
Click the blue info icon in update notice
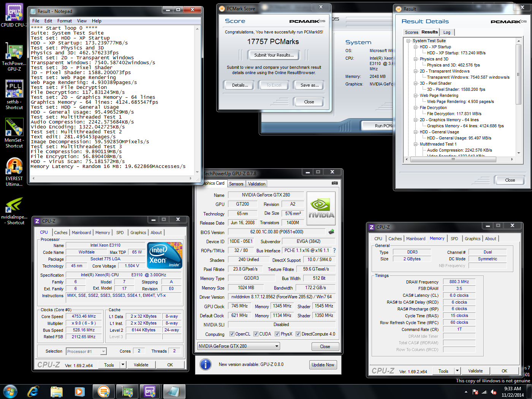206,364
